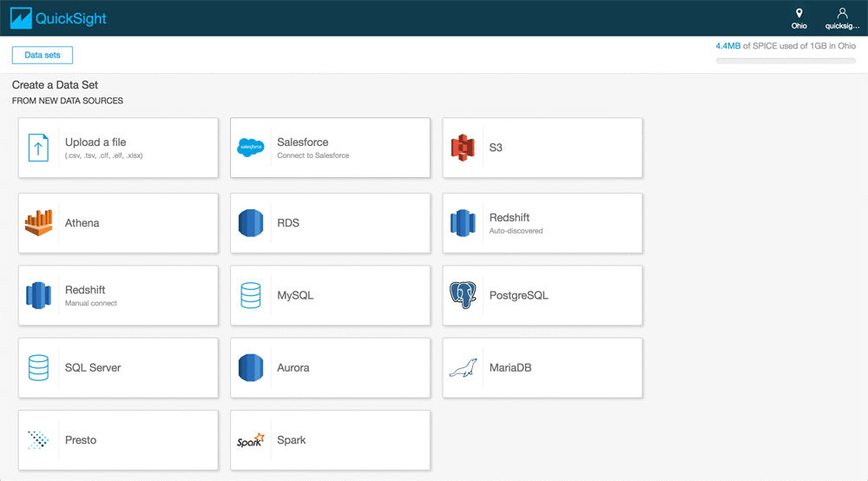868x481 pixels.
Task: Click the PostgreSQL elephant icon
Action: coord(463,295)
